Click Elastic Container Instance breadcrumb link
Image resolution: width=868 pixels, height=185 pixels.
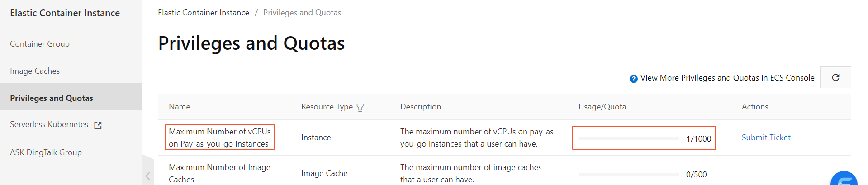pyautogui.click(x=204, y=13)
